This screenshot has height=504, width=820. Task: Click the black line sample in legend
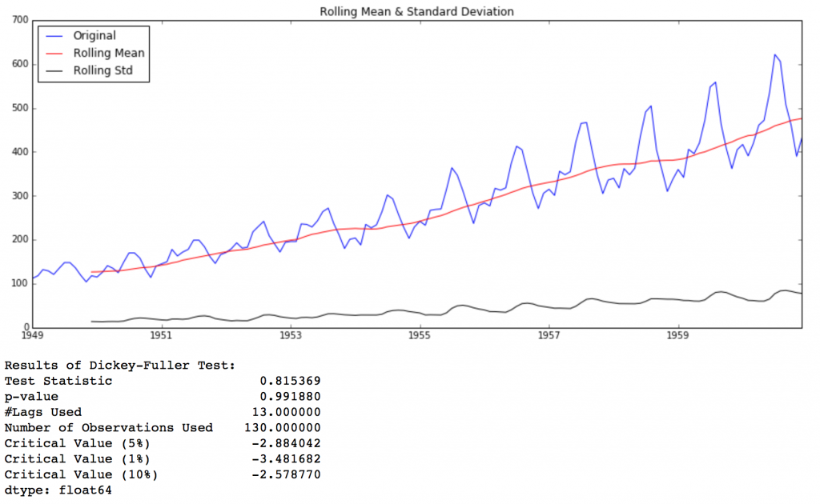[54, 70]
